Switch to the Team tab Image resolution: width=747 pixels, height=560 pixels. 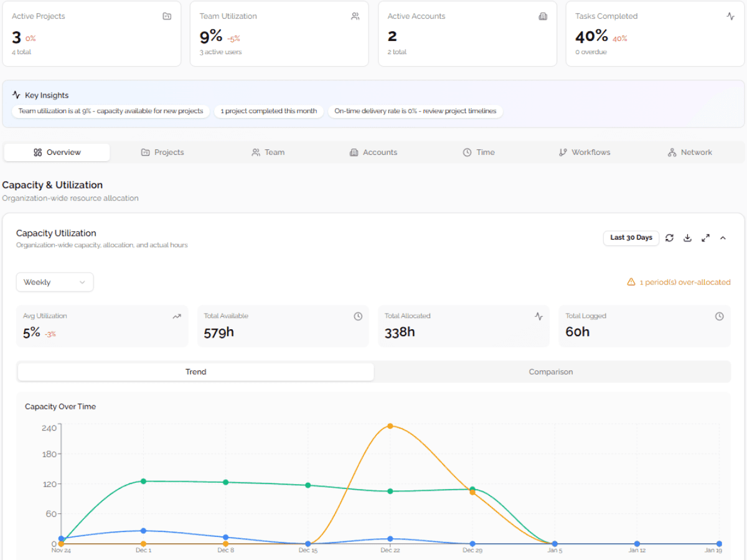268,152
